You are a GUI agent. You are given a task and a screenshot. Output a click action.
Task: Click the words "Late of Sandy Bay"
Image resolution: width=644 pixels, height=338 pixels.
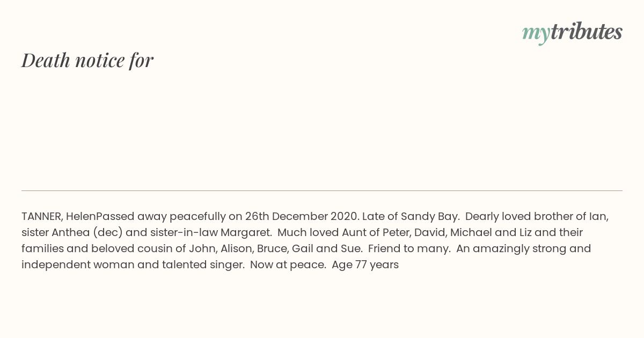(411, 217)
